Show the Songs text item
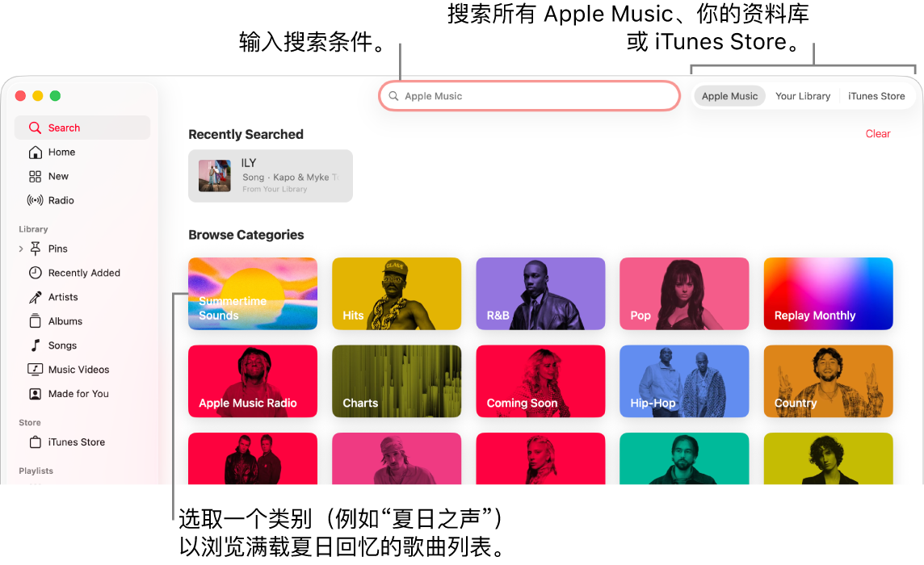Image resolution: width=924 pixels, height=565 pixels. point(62,345)
